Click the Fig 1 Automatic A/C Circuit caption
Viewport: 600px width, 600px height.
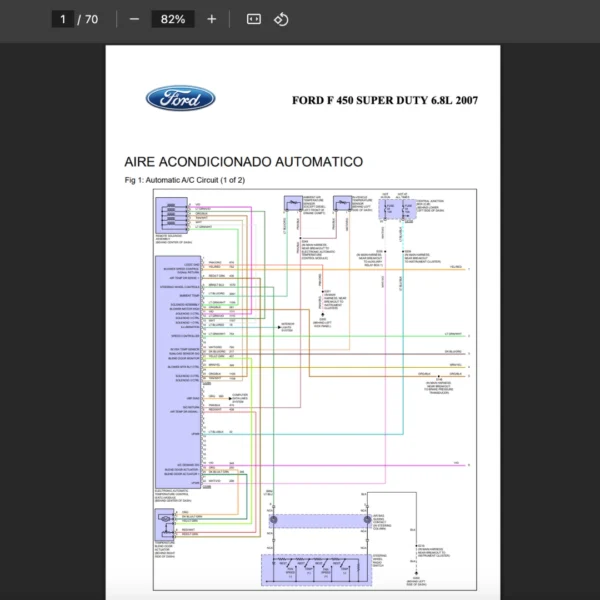(x=184, y=180)
